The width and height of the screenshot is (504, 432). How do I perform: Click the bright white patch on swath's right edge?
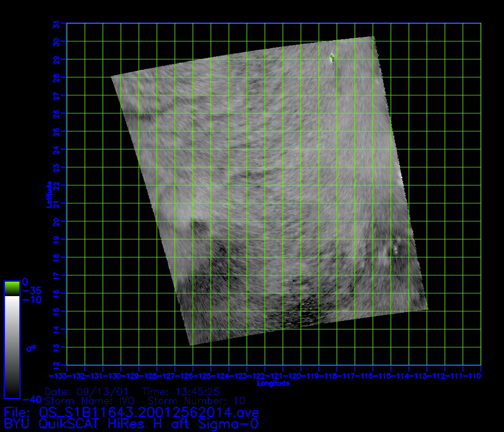[x=402, y=176]
